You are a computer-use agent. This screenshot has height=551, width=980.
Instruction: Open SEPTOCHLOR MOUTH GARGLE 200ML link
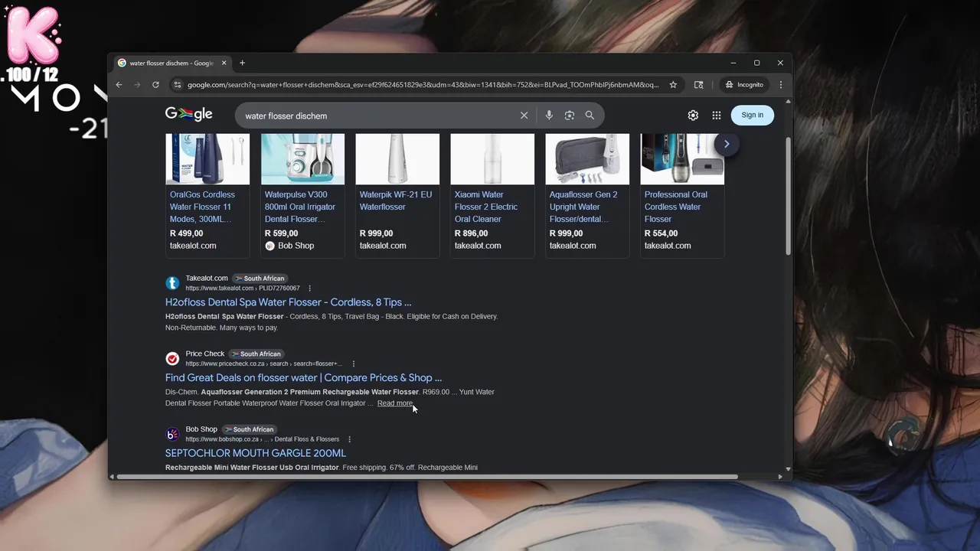(256, 453)
